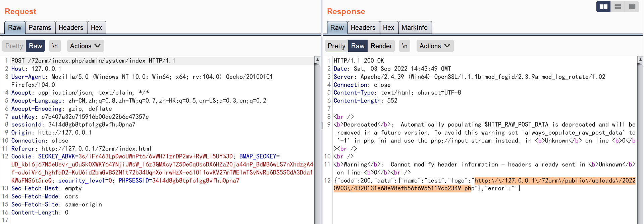This screenshot has height=224, width=644.
Task: Click the Cannot modify header Warning text
Action: (485, 169)
